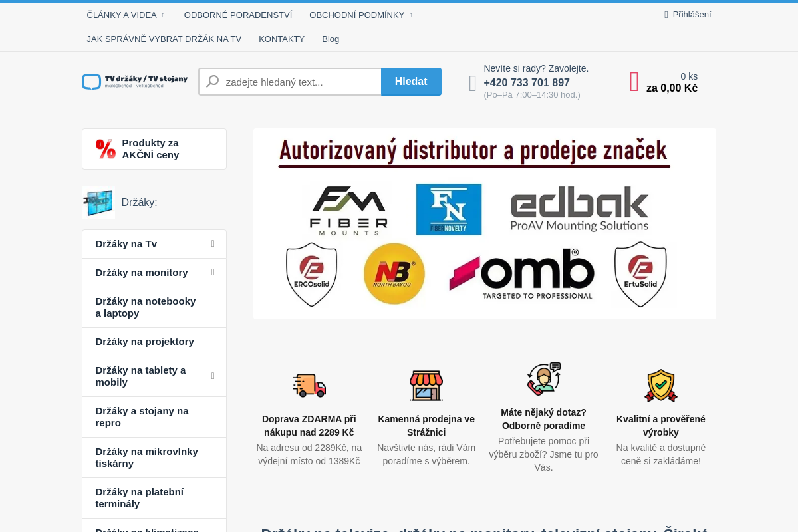Call the +420 733 701 897 number link
This screenshot has height=532, width=798.
tap(527, 83)
